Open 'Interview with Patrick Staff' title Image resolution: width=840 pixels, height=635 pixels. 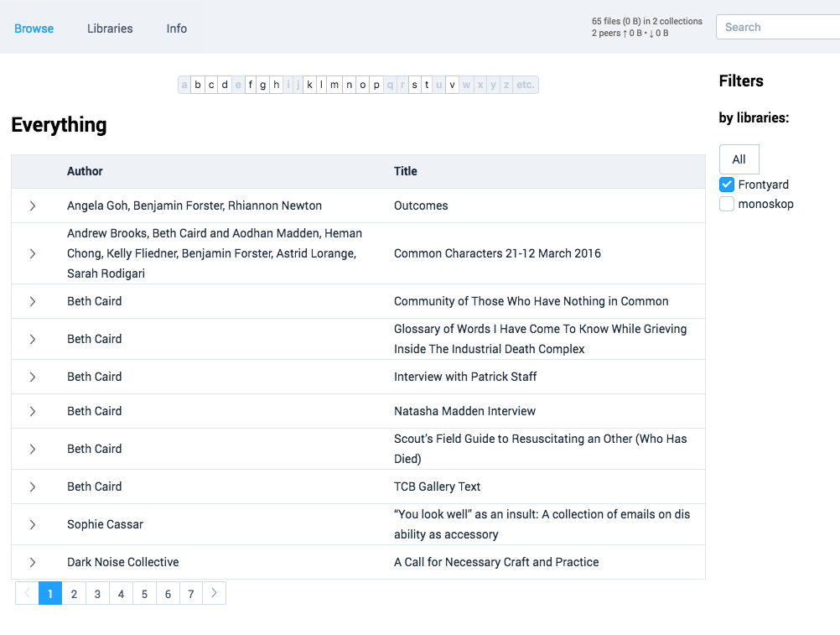pyautogui.click(x=465, y=377)
